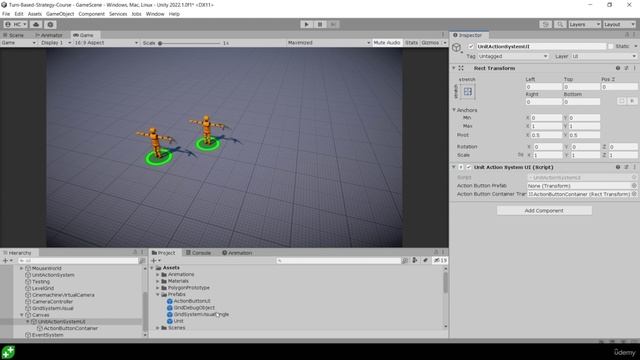
Task: Open the undo history icon
Action: pyautogui.click(x=546, y=24)
